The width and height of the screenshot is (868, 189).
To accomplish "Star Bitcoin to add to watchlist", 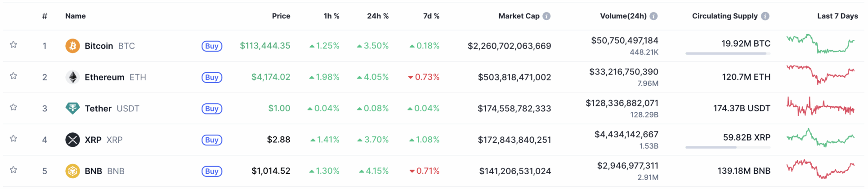I will point(13,44).
